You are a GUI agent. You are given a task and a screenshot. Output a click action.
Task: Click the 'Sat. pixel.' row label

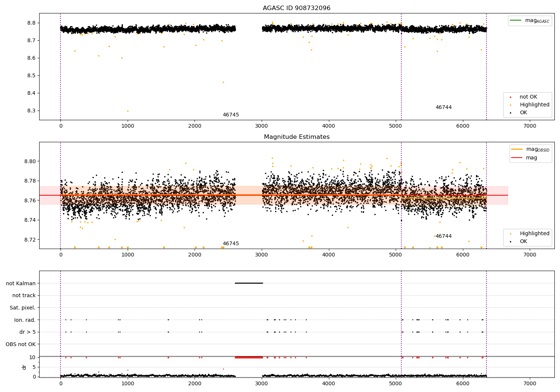[x=23, y=308]
